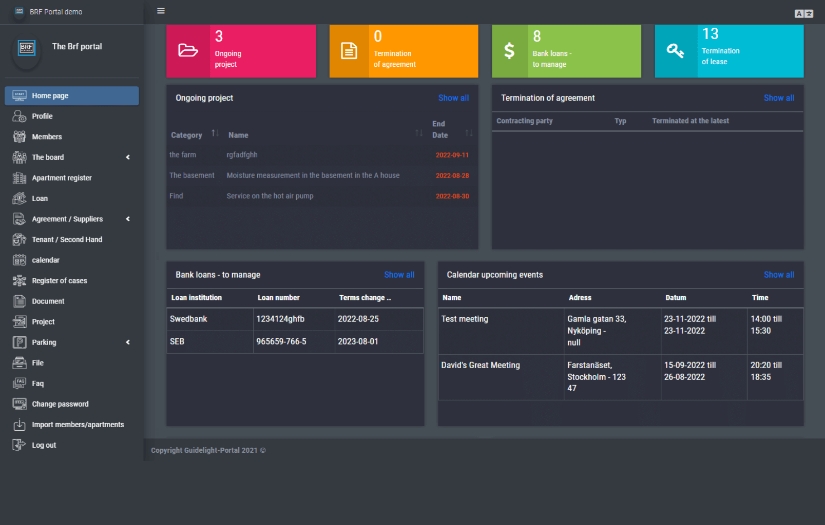Click The board people icon

pos(19,157)
